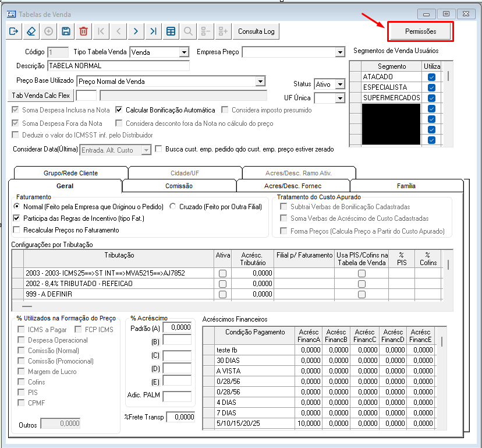Switch to Acres/Desc. Ramo Ativ. tab
The image size is (482, 448).
(299, 173)
